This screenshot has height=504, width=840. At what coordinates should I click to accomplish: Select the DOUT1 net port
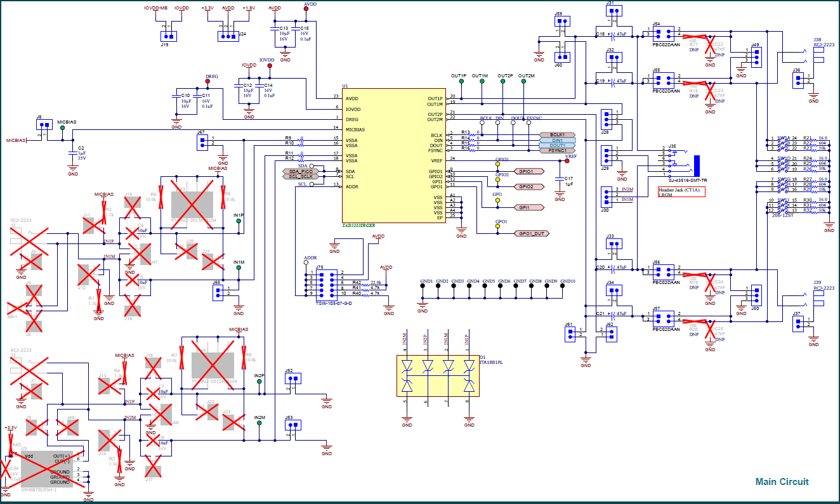pos(557,145)
